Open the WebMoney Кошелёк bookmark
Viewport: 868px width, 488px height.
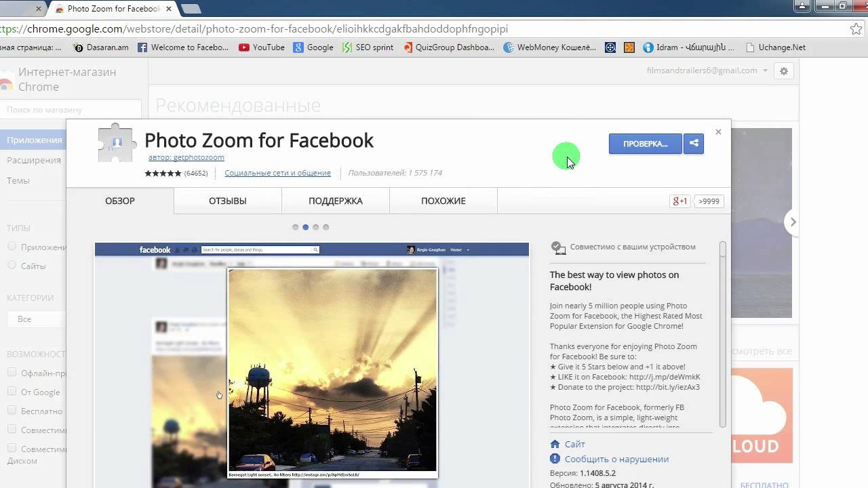click(x=550, y=47)
